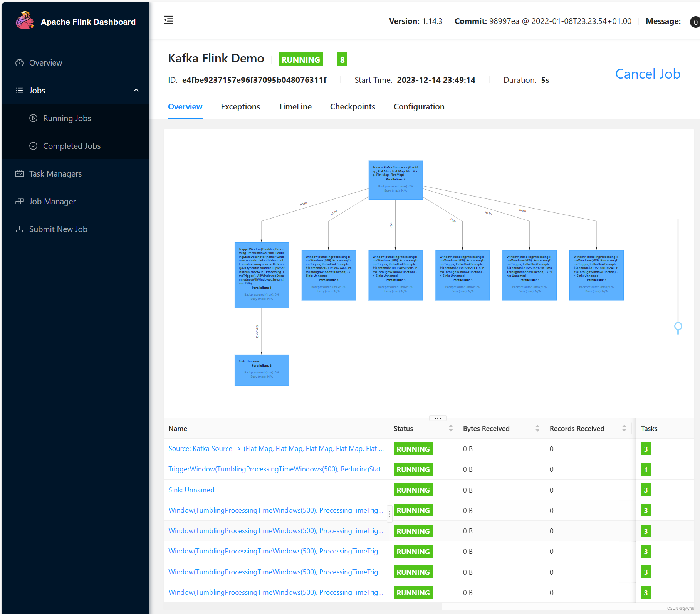This screenshot has width=700, height=614.
Task: Click the Job Manager icon
Action: tap(19, 202)
